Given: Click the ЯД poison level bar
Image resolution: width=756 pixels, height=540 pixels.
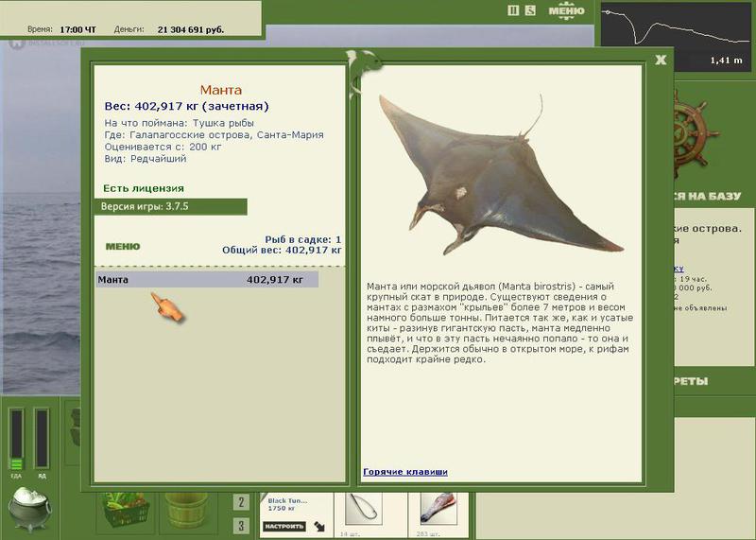Looking at the screenshot, I should click(x=42, y=438).
